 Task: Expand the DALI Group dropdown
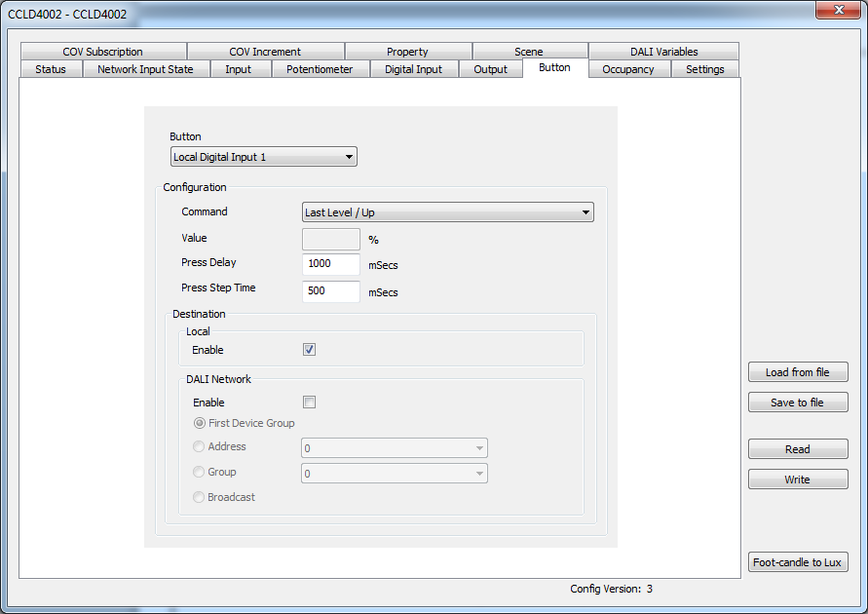[x=395, y=474]
